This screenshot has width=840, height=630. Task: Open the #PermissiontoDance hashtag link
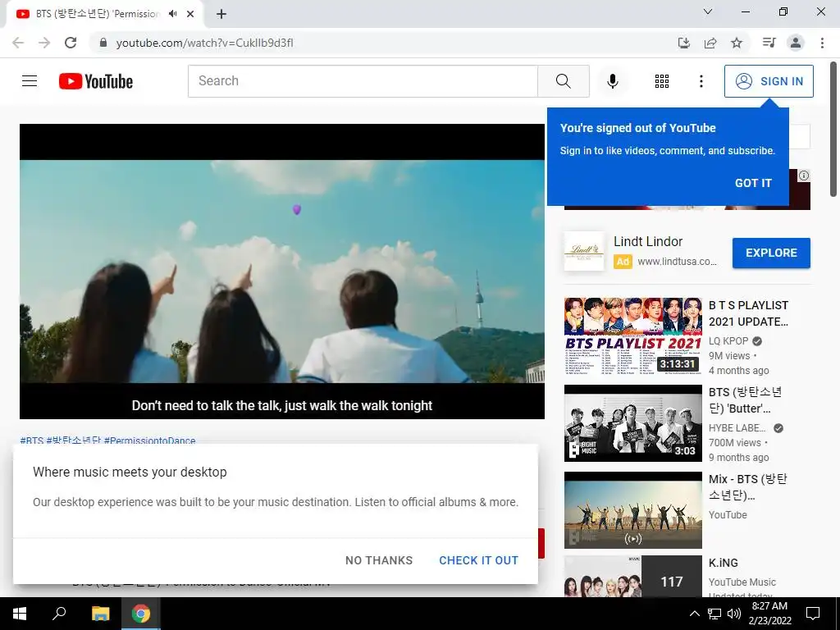coord(149,441)
